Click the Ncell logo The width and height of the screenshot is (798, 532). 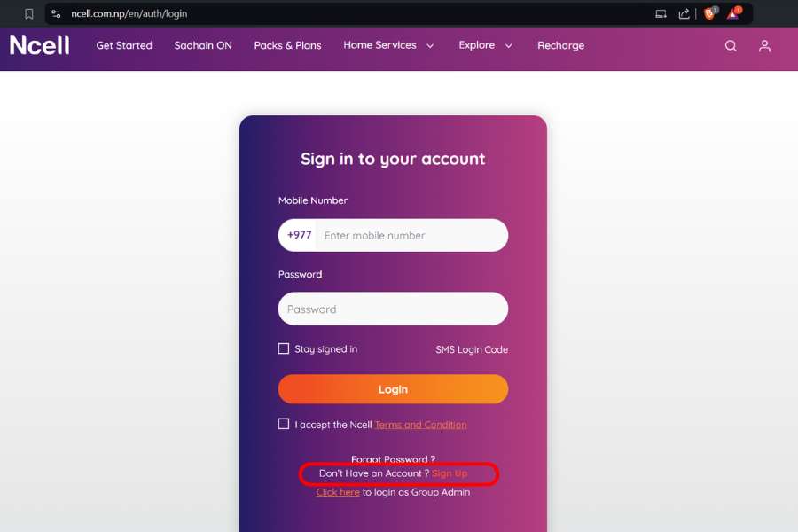(39, 45)
